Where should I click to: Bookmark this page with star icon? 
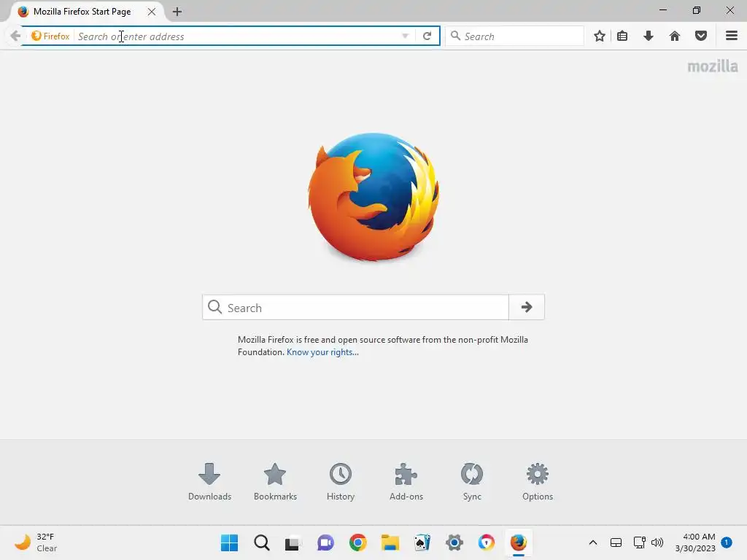point(600,36)
